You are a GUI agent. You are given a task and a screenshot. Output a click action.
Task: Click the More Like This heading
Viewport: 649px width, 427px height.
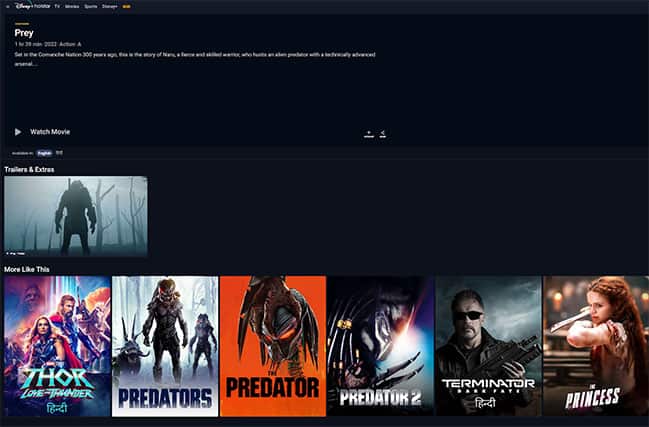click(x=26, y=269)
